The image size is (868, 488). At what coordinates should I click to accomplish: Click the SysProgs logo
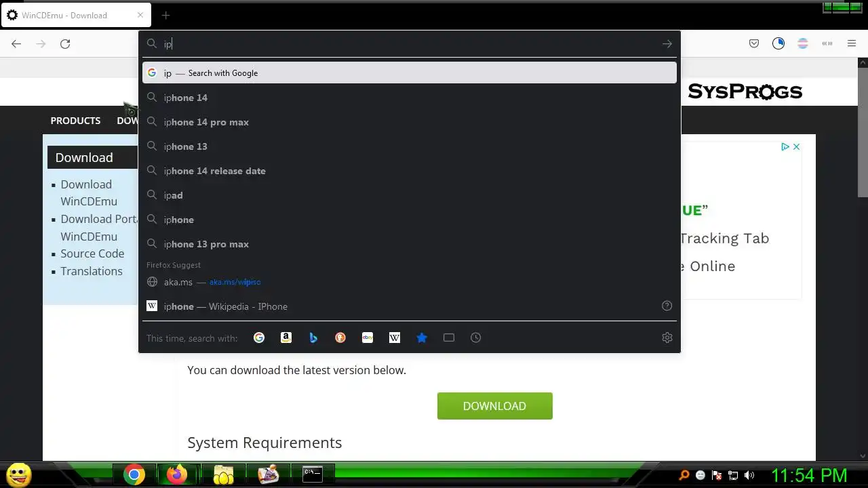(745, 91)
